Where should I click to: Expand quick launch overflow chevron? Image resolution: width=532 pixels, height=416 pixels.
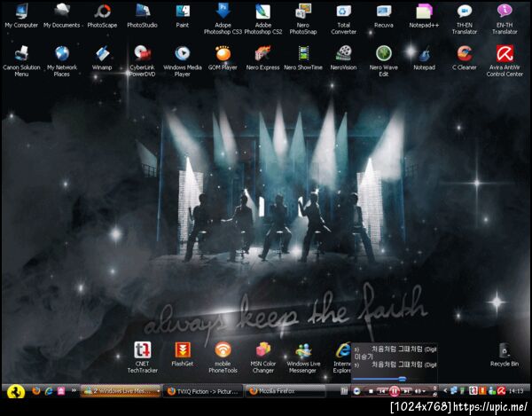pos(74,390)
